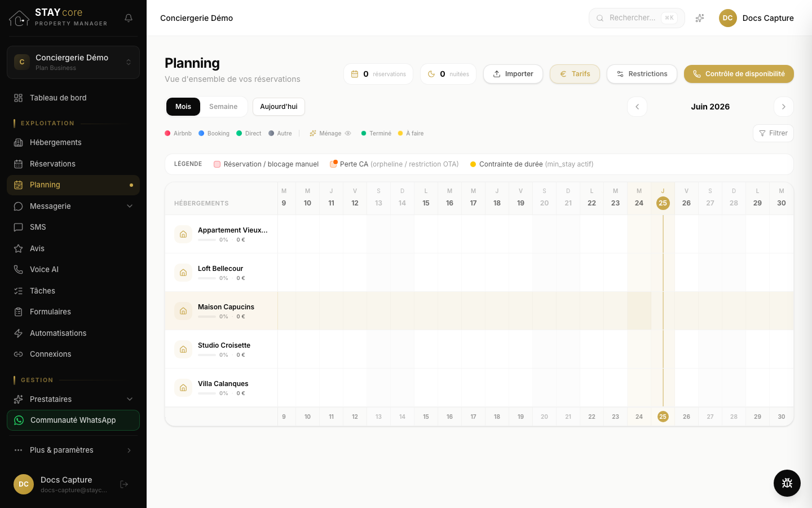Viewport: 812px width, 508px height.
Task: Open the AI sparkles icon in header
Action: pos(700,18)
